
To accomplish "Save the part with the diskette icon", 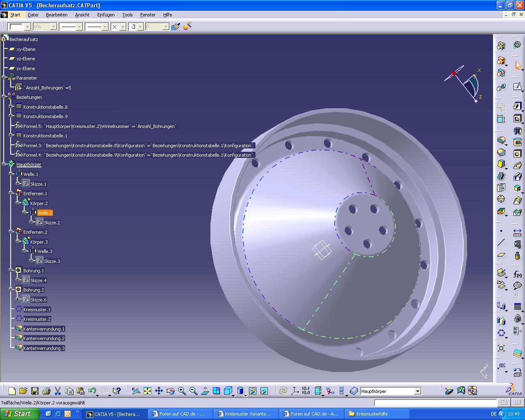I will [x=35, y=391].
